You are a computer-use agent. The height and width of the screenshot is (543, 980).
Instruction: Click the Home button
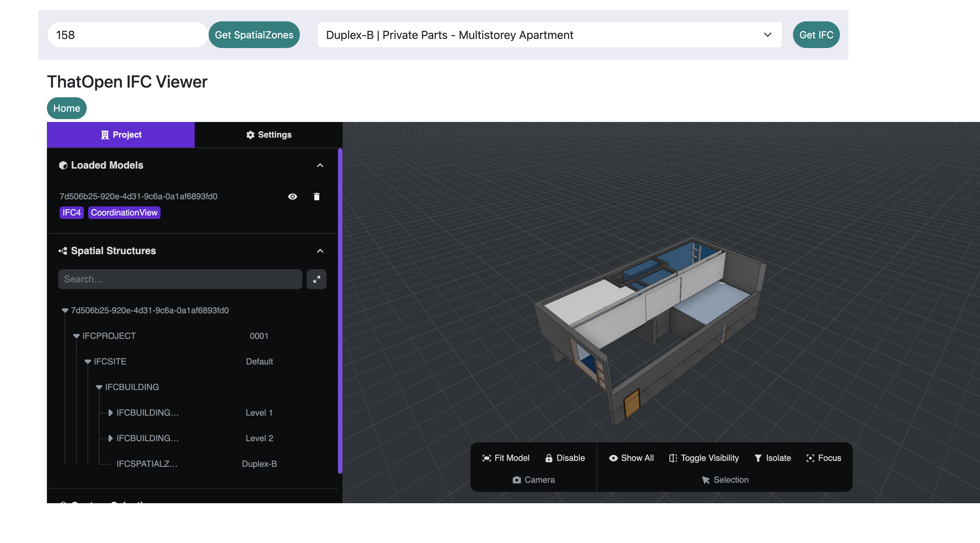tap(67, 108)
